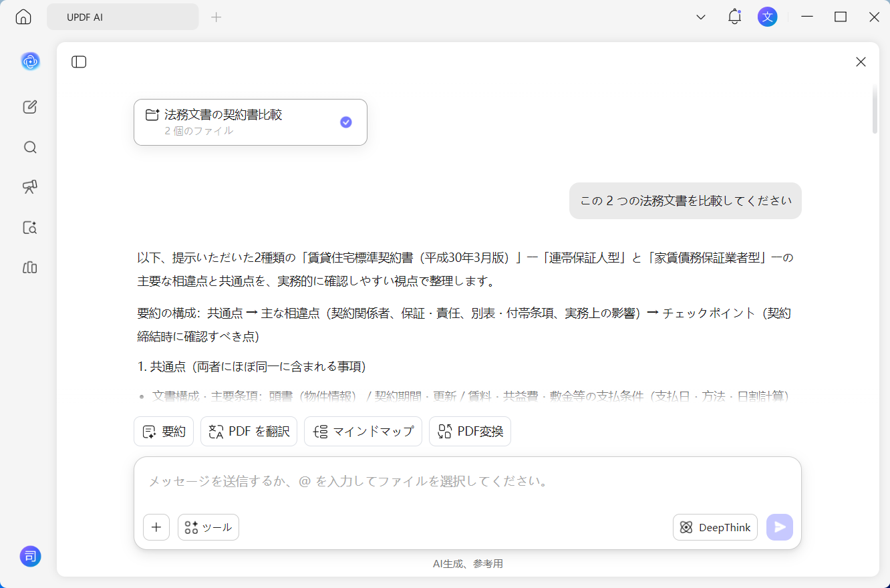
Task: Focus the message input field
Action: (468, 481)
